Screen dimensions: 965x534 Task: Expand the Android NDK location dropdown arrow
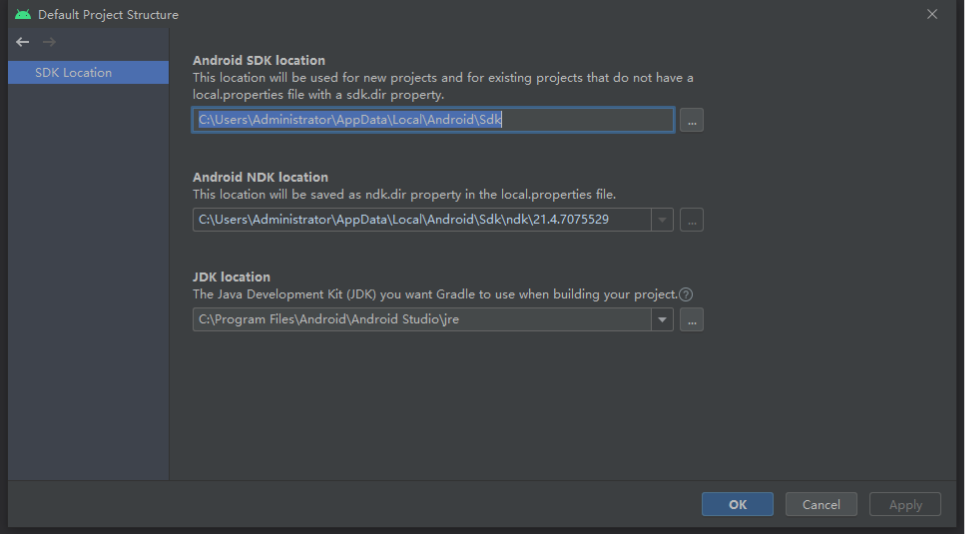[662, 220]
